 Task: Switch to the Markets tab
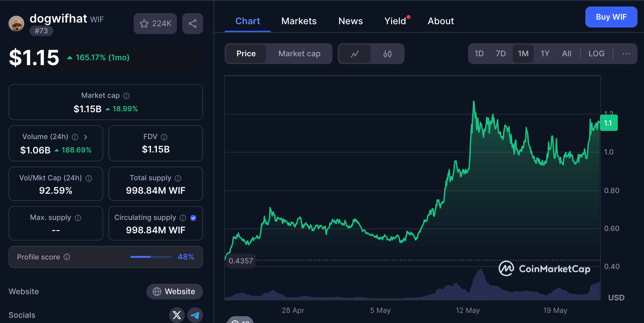click(299, 21)
